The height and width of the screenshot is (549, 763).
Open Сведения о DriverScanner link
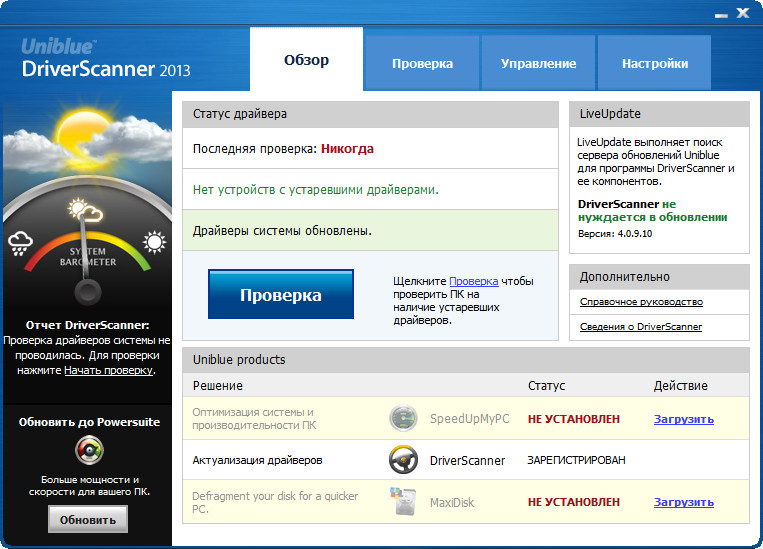[640, 326]
